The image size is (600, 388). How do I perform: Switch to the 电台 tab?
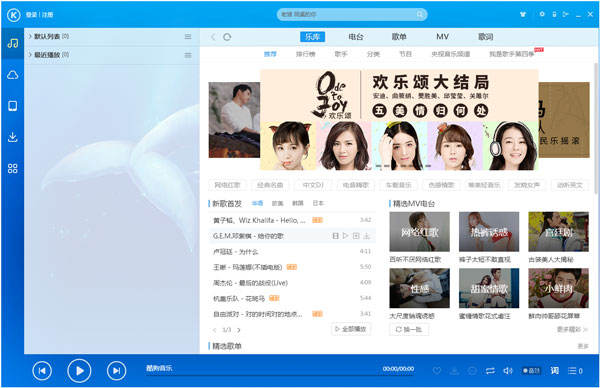pos(356,37)
